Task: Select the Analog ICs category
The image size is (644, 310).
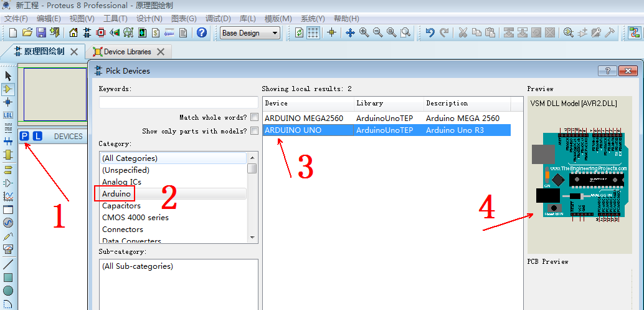Action: [x=121, y=182]
